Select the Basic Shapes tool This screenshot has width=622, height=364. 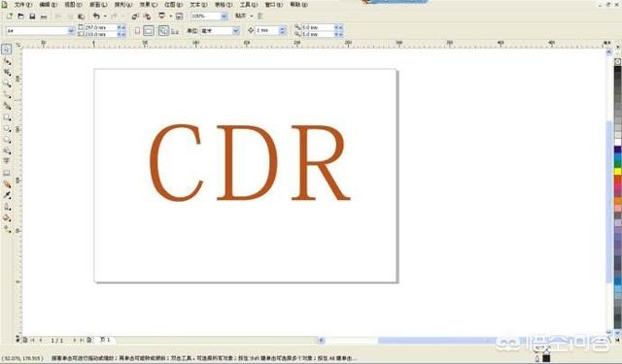tap(7, 150)
